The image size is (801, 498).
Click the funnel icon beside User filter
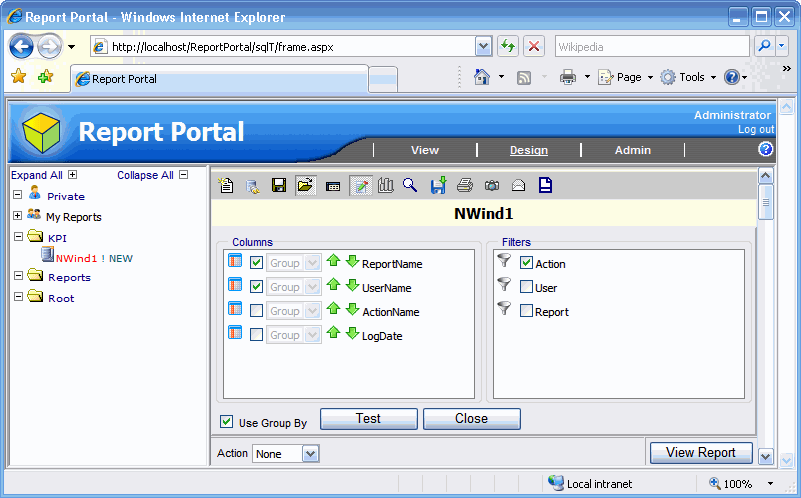coord(504,286)
